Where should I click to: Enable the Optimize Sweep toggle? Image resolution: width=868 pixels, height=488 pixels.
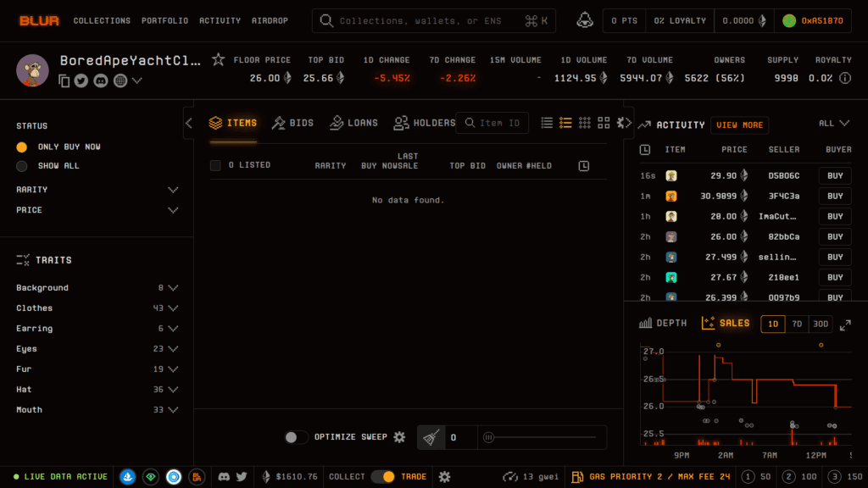click(x=296, y=436)
